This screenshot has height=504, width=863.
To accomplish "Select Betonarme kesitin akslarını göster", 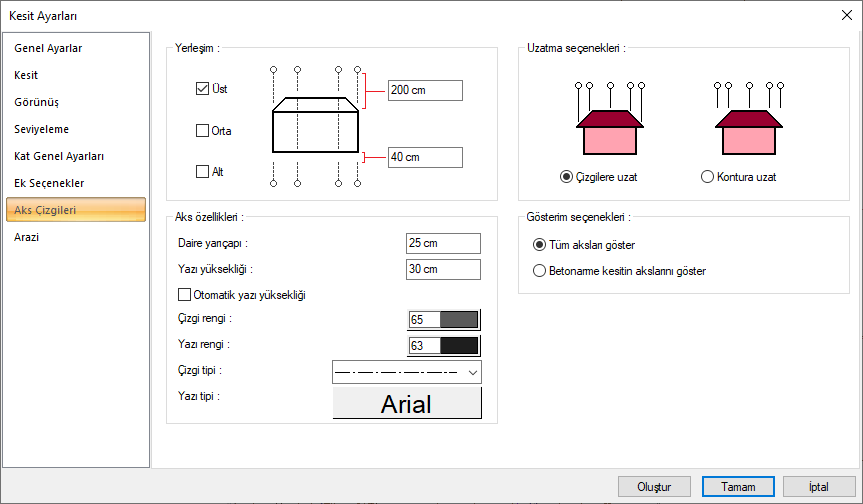I will (540, 270).
